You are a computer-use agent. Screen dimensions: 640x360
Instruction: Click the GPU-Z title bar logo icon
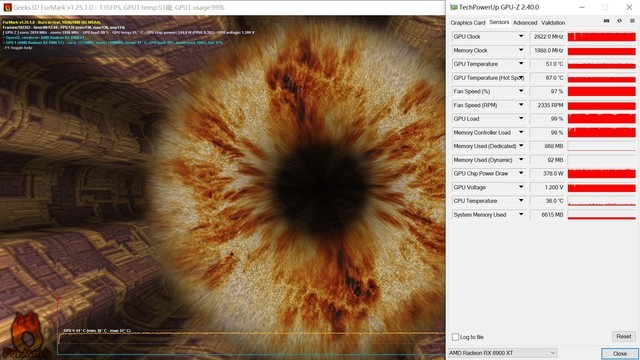(453, 7)
